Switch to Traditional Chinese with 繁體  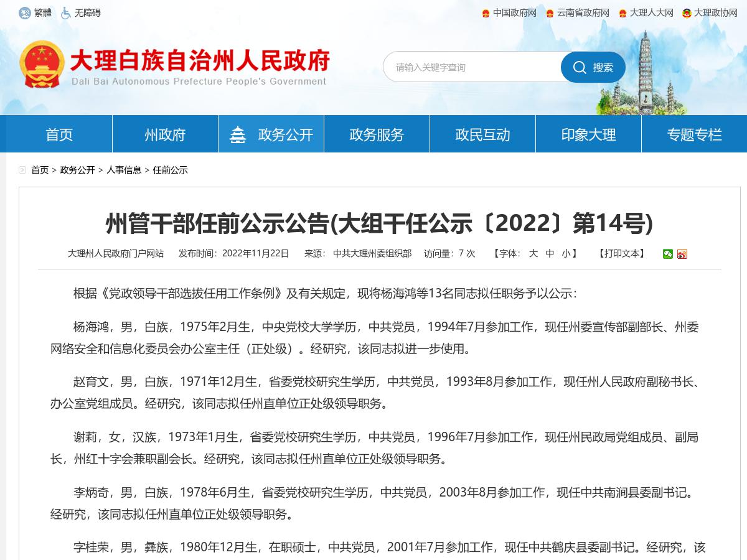[39, 12]
